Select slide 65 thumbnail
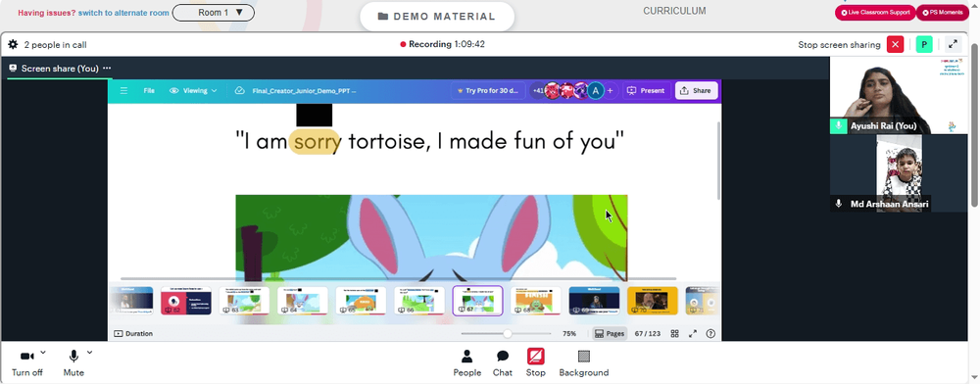The width and height of the screenshot is (980, 384). (361, 301)
